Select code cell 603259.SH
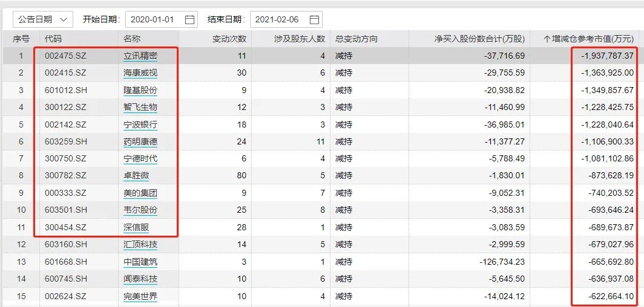 (x=66, y=142)
